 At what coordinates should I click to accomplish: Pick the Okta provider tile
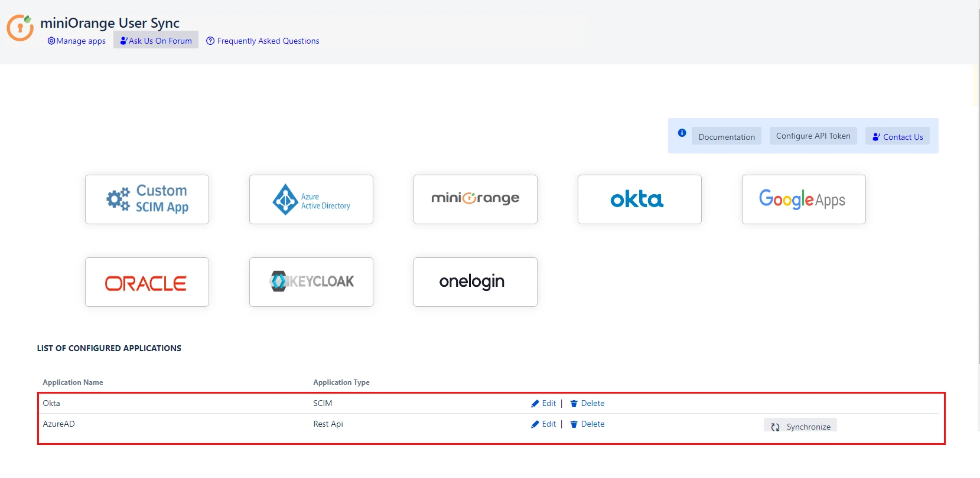[640, 199]
